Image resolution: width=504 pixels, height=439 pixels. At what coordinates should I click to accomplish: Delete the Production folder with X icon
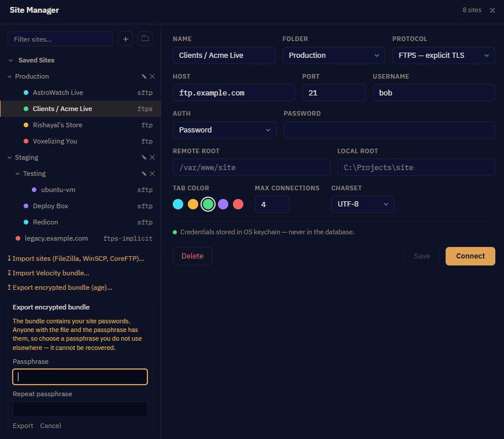coord(153,76)
